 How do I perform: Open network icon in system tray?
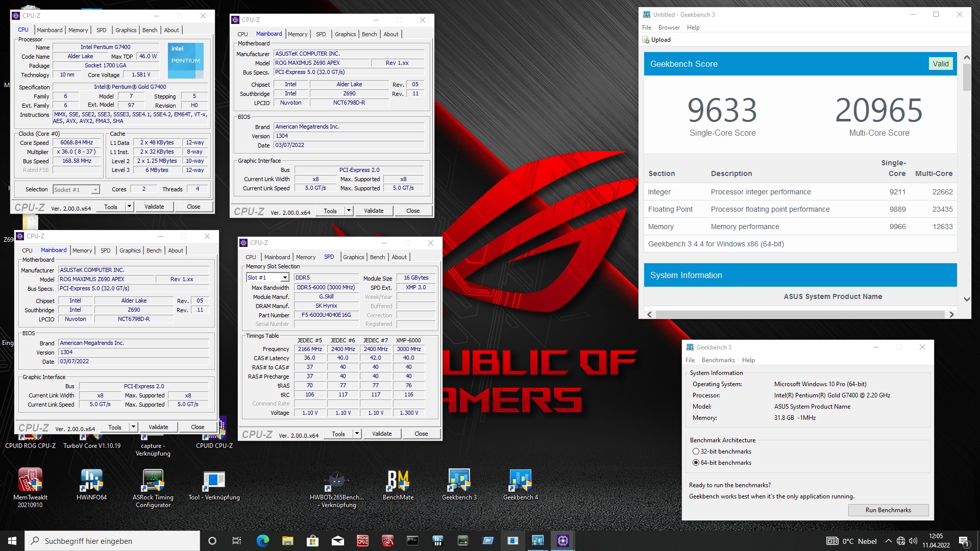pyautogui.click(x=901, y=541)
